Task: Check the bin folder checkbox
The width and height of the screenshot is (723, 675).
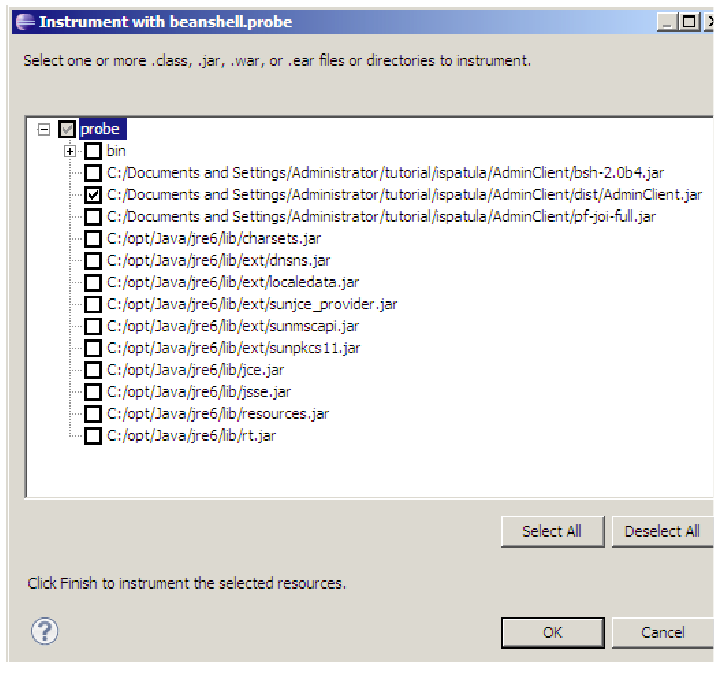Action: coord(93,151)
